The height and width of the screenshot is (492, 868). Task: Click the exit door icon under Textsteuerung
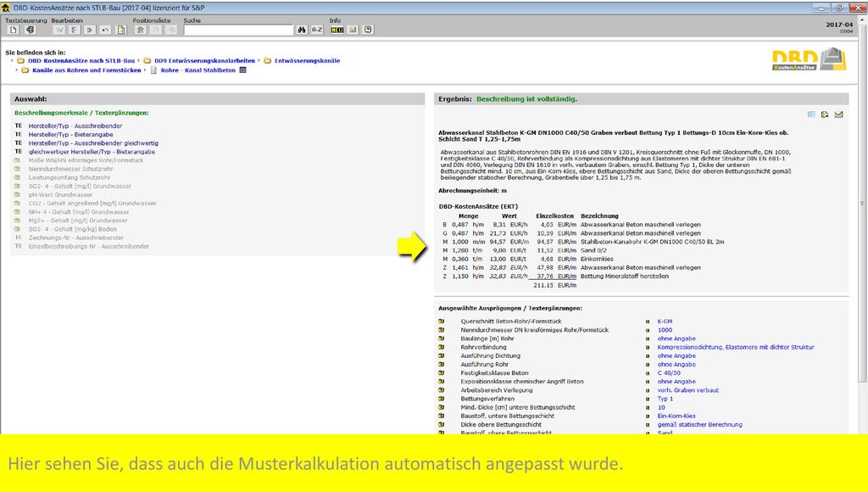30,30
